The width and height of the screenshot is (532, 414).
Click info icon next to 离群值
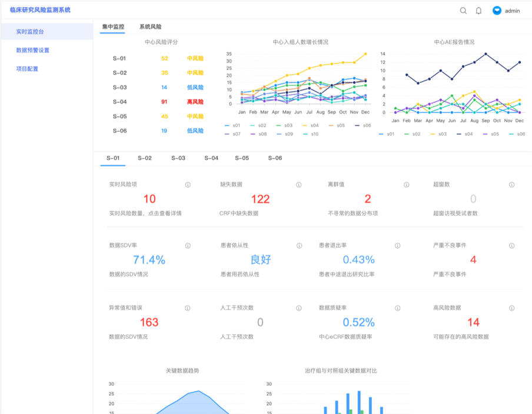click(x=406, y=185)
